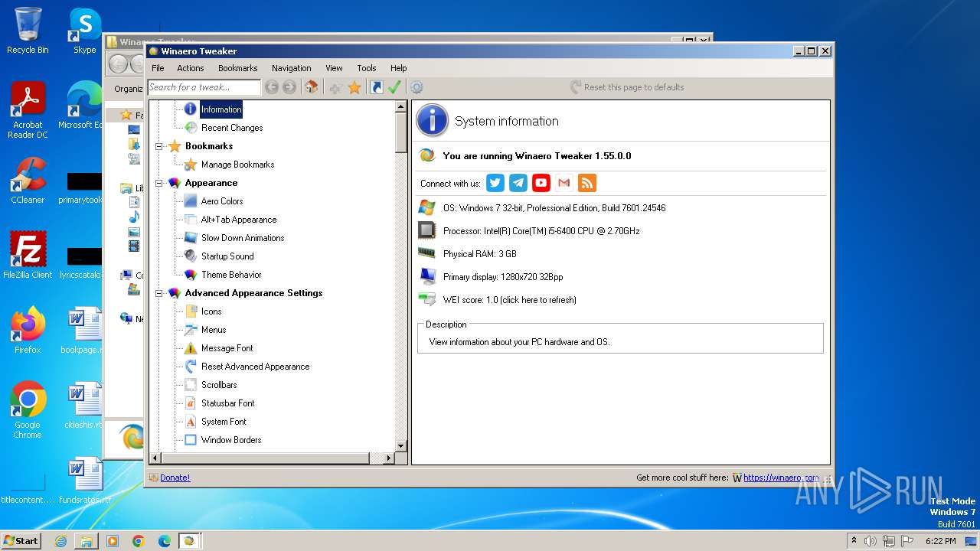Collapse the Bookmarks tree section

159,146
